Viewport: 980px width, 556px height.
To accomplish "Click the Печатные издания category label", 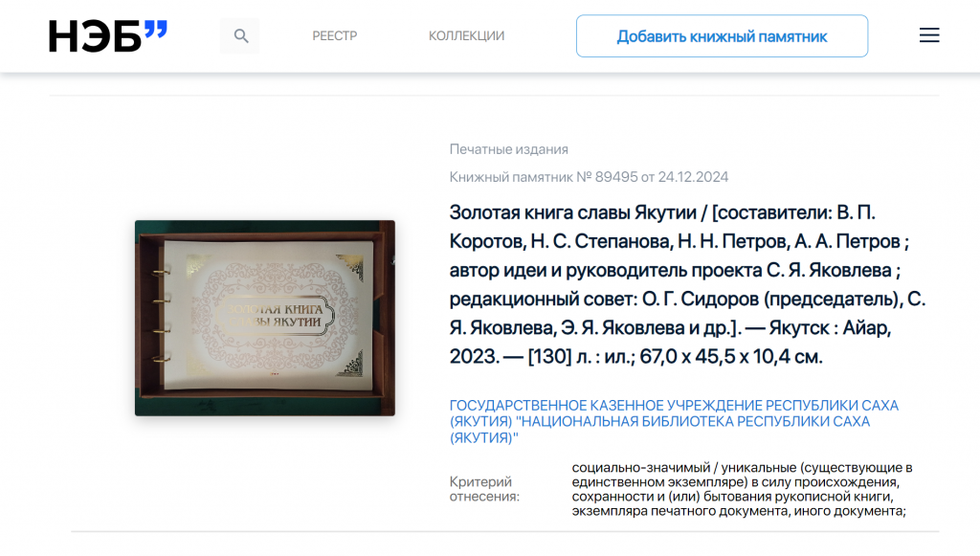I will (508, 149).
